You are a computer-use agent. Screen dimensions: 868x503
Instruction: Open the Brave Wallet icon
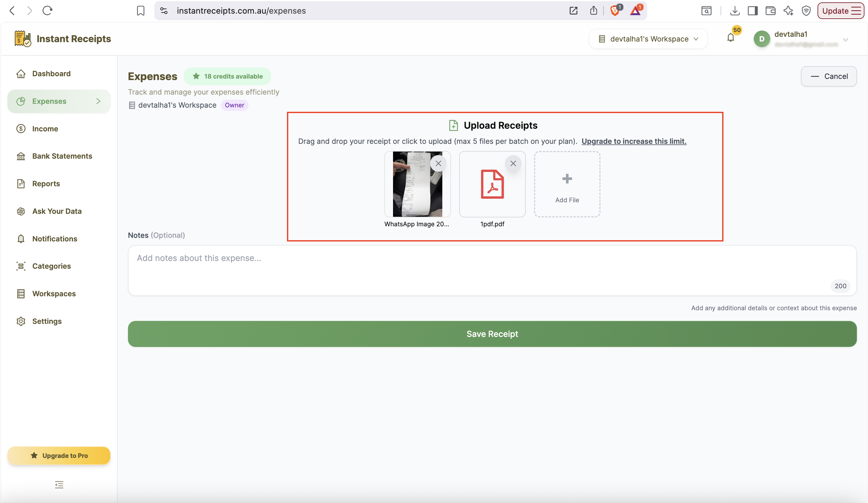pyautogui.click(x=771, y=11)
